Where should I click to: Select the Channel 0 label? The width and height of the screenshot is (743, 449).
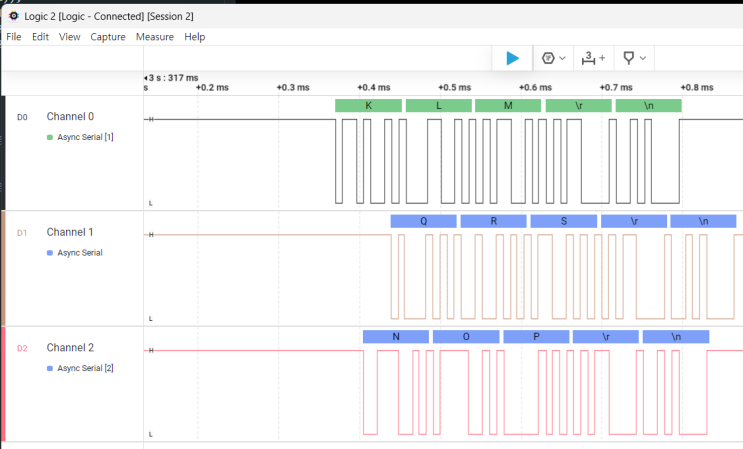[x=70, y=117]
